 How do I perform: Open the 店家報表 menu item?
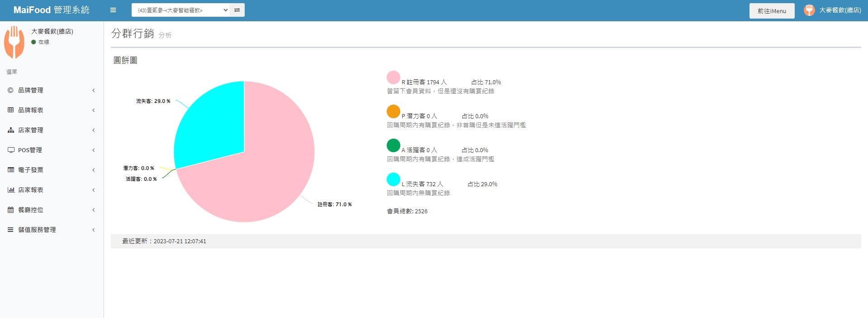coord(31,190)
